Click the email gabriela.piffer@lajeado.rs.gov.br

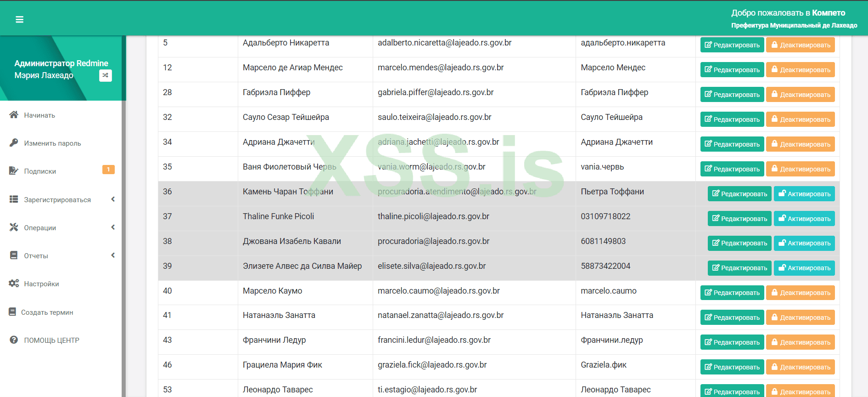coord(436,92)
